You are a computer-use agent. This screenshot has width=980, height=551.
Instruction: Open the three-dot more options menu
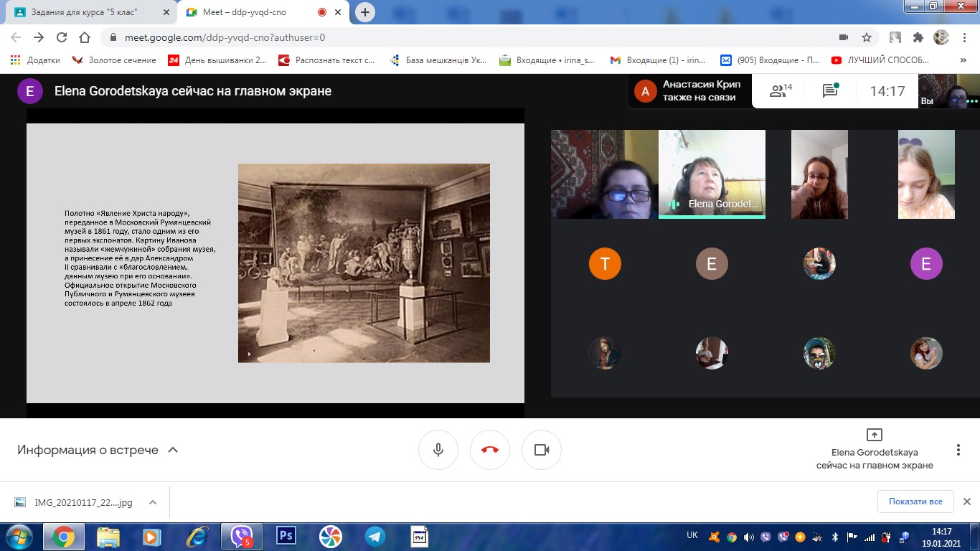tap(958, 450)
